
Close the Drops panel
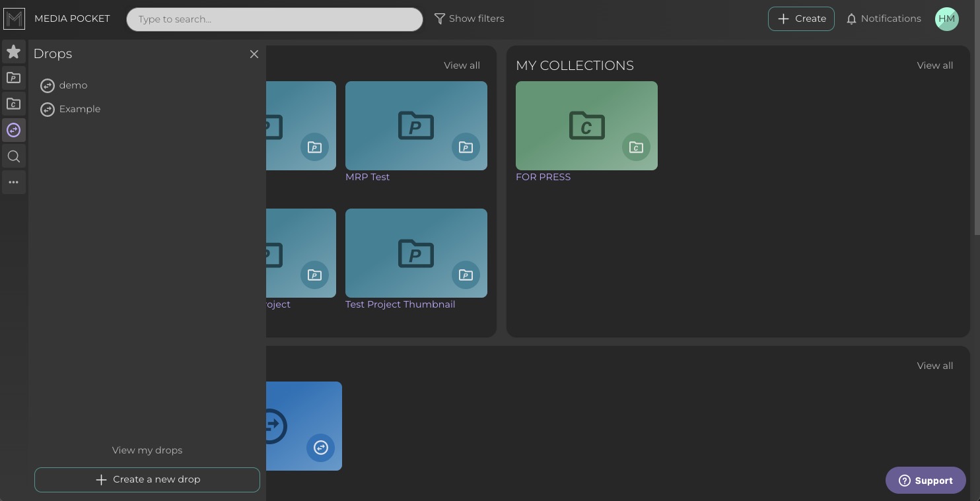coord(254,54)
